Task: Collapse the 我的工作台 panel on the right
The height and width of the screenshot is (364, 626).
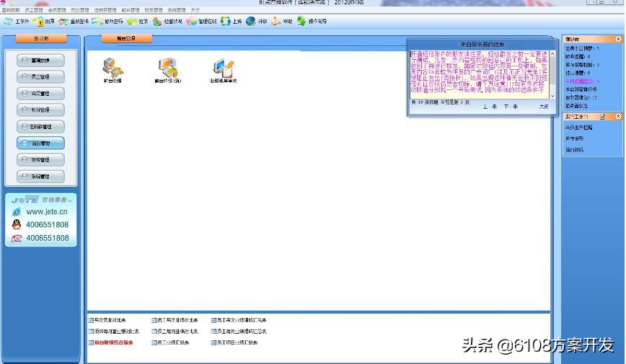Action: pos(618,116)
